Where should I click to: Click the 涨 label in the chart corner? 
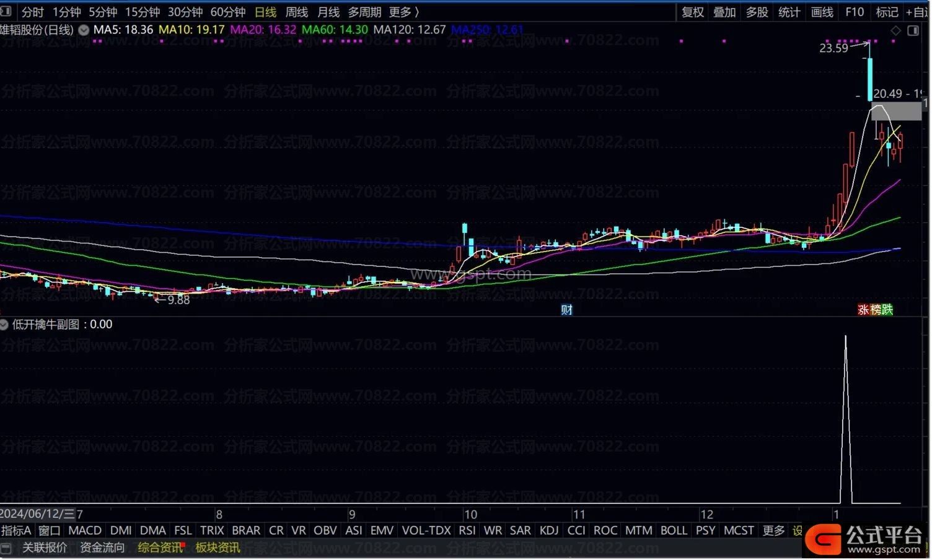[x=863, y=310]
